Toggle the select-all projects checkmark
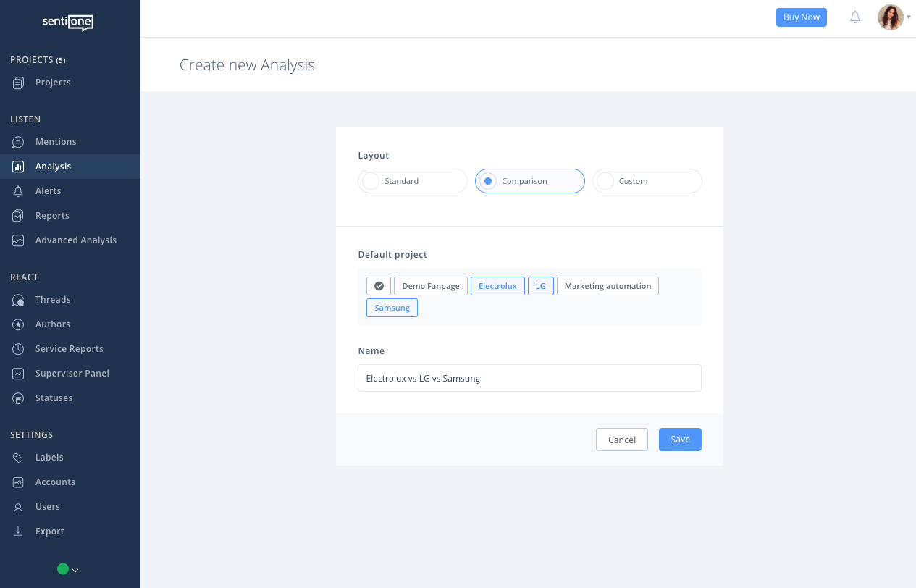 pyautogui.click(x=379, y=286)
